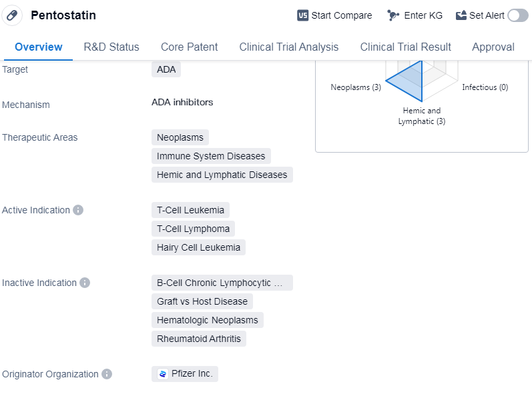The image size is (532, 394).
Task: Open the Clinical Trial Analysis tab
Action: (x=288, y=47)
